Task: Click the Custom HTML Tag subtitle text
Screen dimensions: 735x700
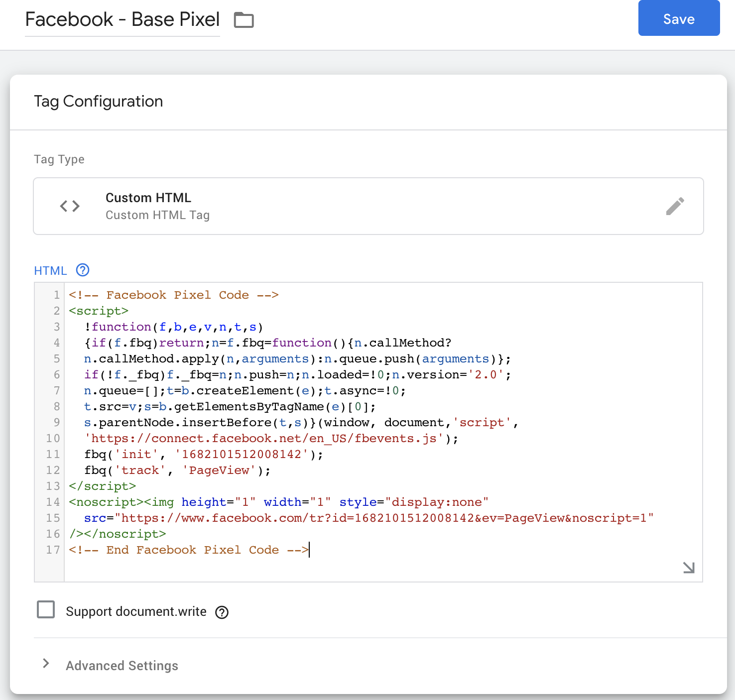Action: tap(157, 215)
